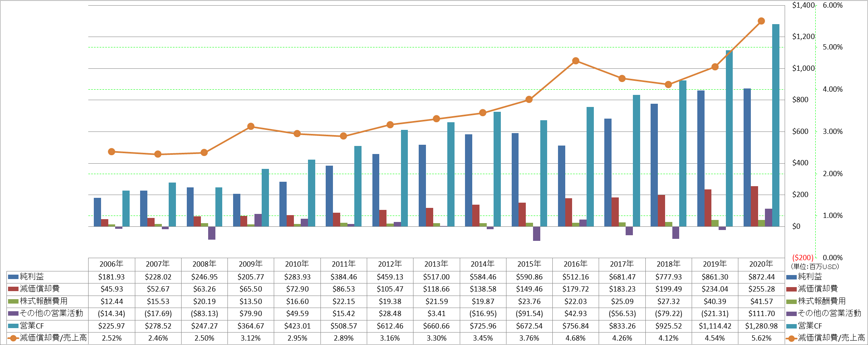The height and width of the screenshot is (345, 868).
Task: Click the $1,400 axis label
Action: [x=803, y=5]
